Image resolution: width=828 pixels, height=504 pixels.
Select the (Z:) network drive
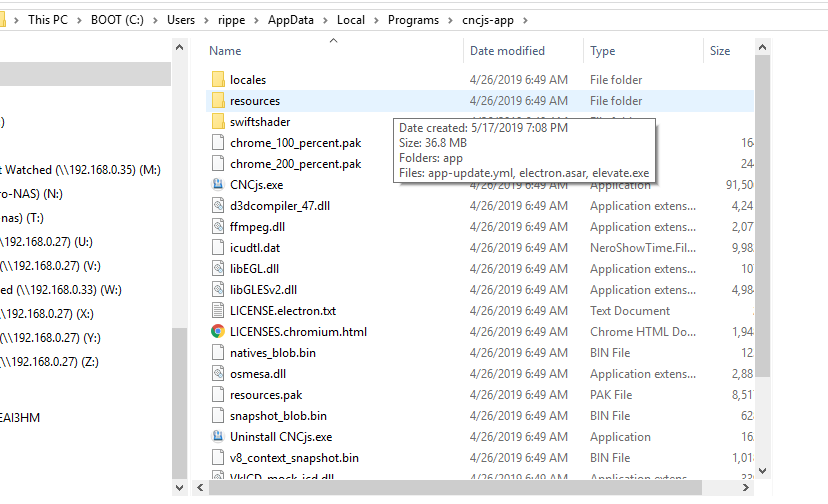[50, 362]
